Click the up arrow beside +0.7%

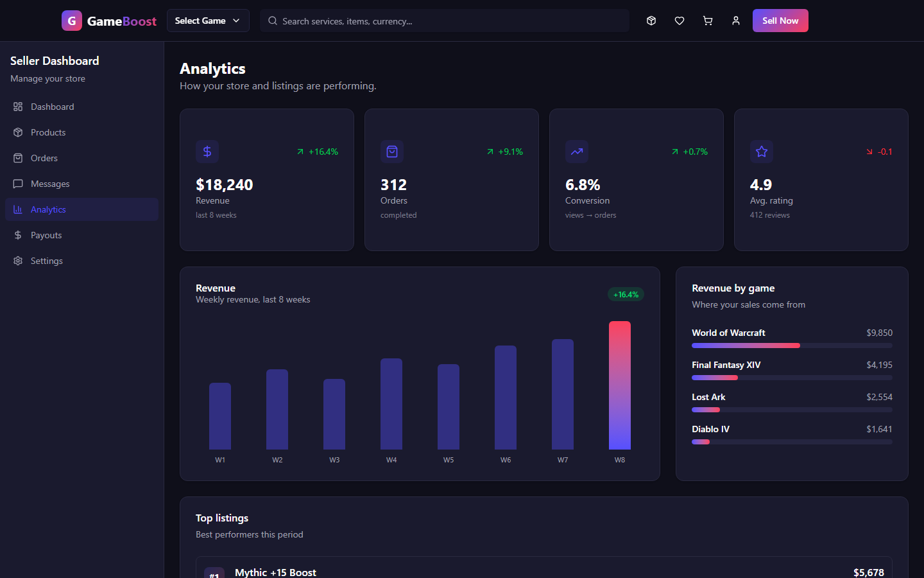pyautogui.click(x=675, y=152)
